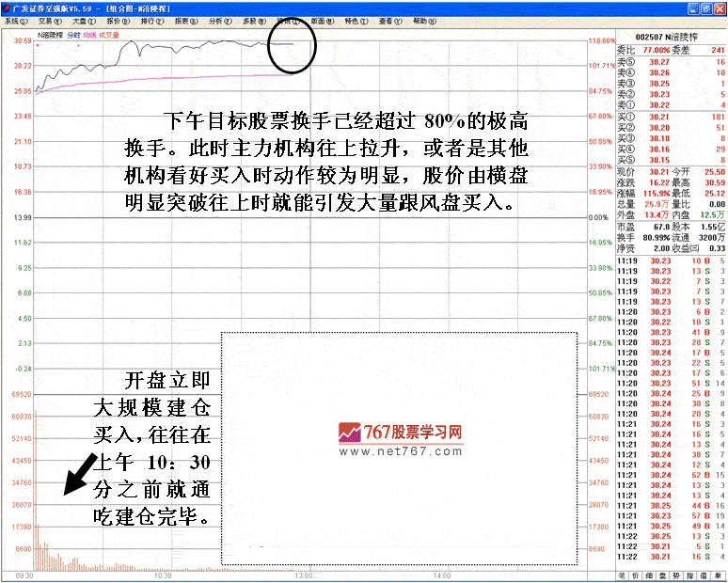This screenshot has height=583, width=728.
Task: Click the 均线 legend label
Action: click(91, 35)
